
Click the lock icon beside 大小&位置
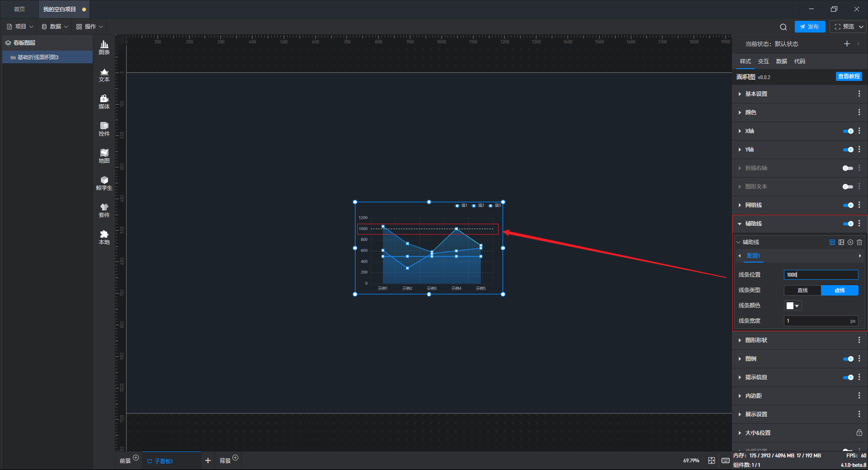click(x=859, y=432)
